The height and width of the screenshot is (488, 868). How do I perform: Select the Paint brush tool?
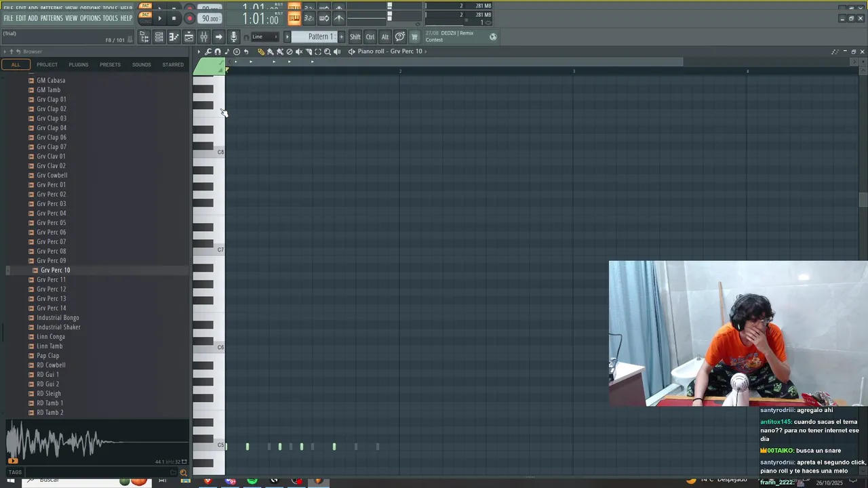270,52
